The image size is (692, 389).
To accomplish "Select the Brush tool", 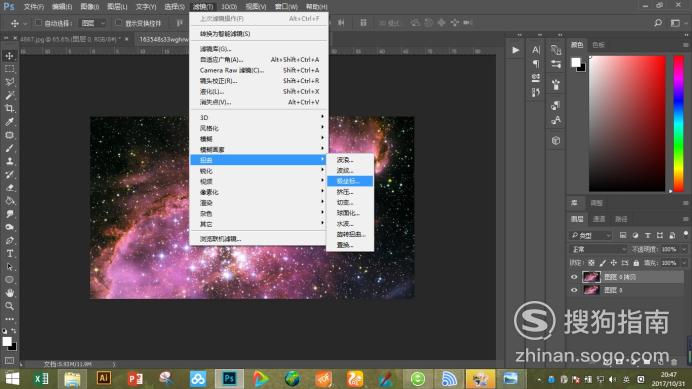I will tap(9, 148).
